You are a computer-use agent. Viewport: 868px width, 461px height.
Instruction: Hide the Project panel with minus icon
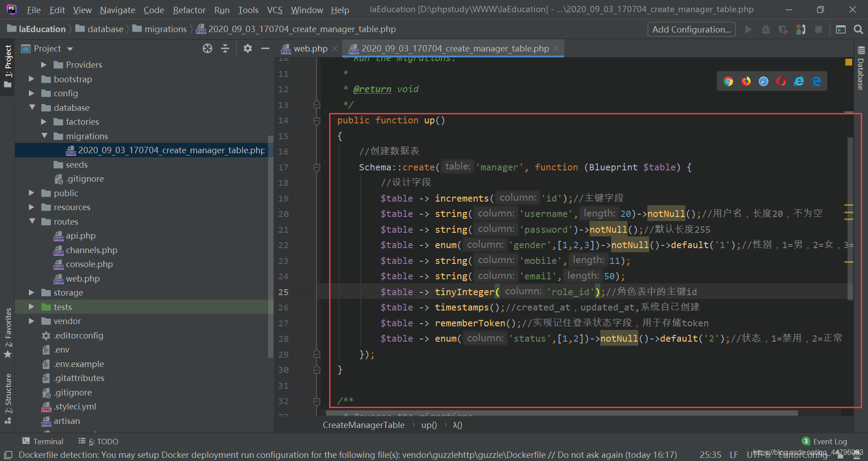[x=265, y=48]
